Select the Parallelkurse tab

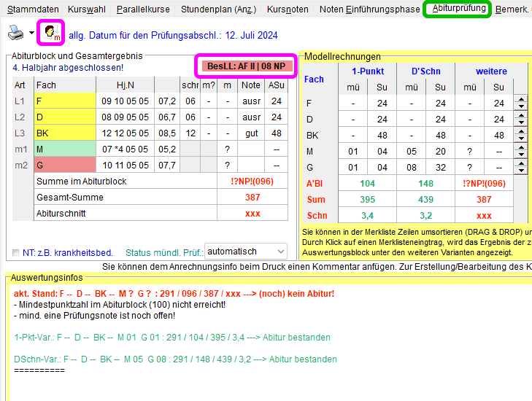(x=143, y=9)
